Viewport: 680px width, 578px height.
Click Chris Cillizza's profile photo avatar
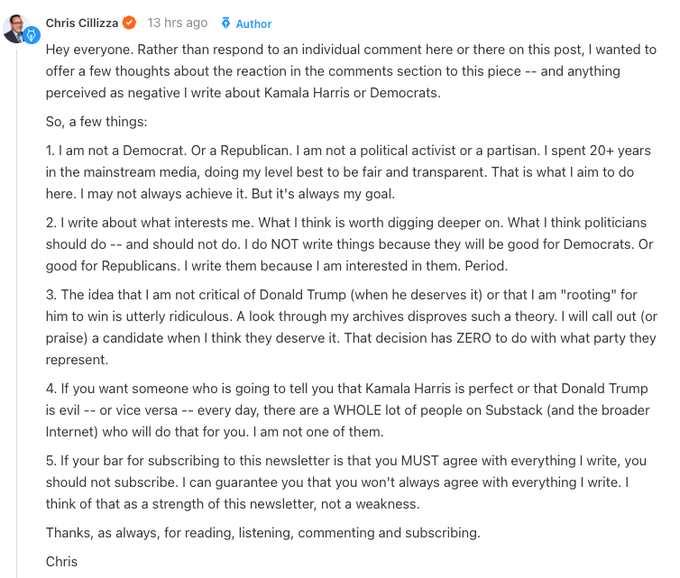[15, 26]
